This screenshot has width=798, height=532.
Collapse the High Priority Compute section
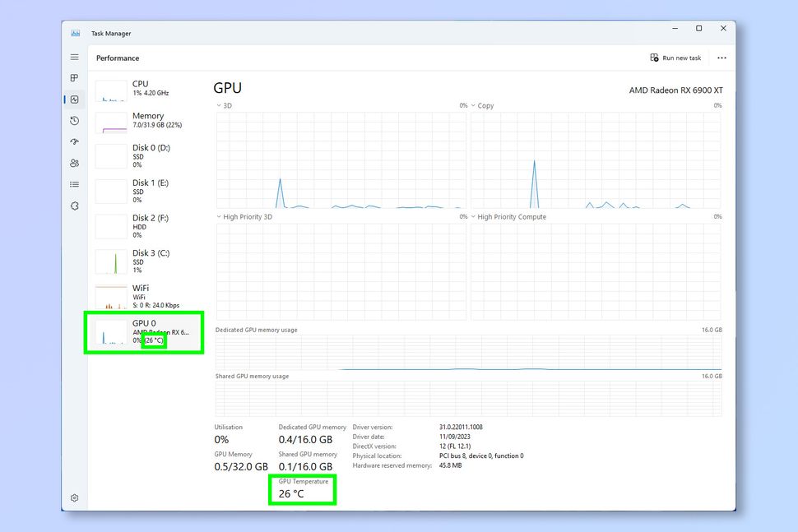point(474,216)
